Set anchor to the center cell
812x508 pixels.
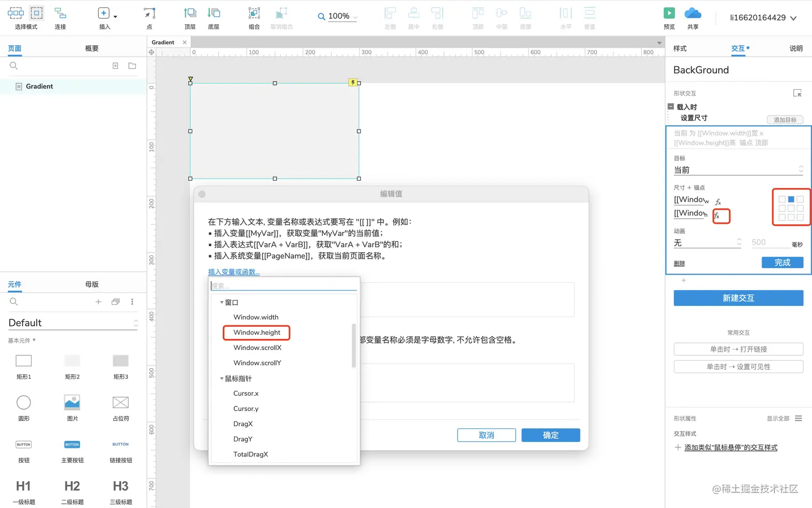pyautogui.click(x=791, y=208)
